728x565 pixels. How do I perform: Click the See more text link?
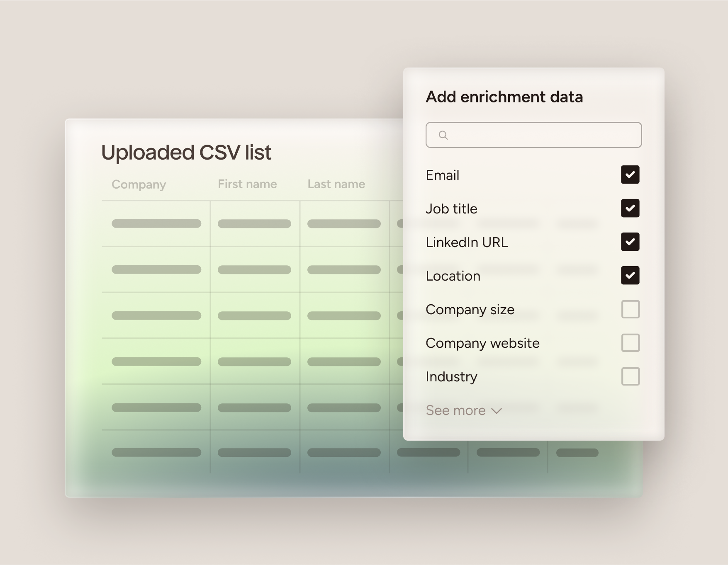tap(455, 410)
